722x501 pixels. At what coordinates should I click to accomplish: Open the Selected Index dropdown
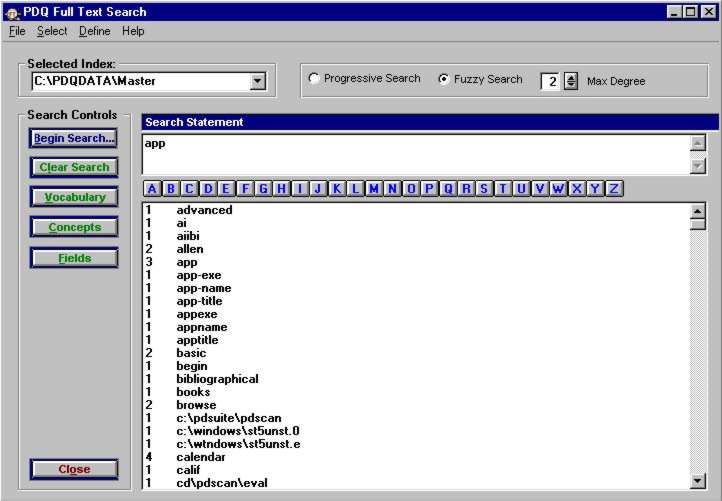pyautogui.click(x=257, y=81)
